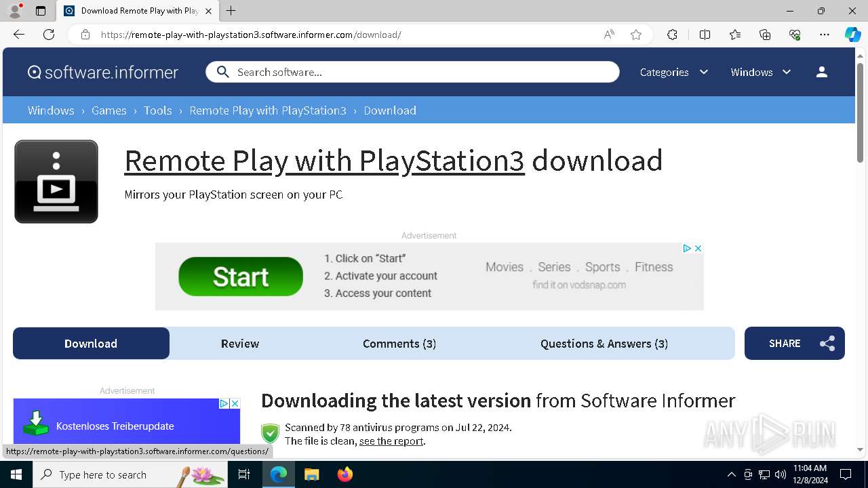Open the notification center icon

846,474
